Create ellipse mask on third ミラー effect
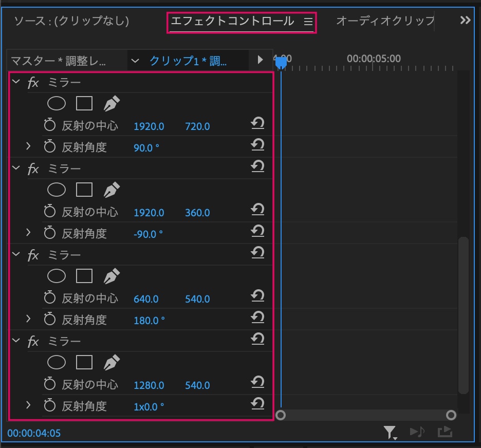Screen dimensions: 481x448 (x=57, y=276)
